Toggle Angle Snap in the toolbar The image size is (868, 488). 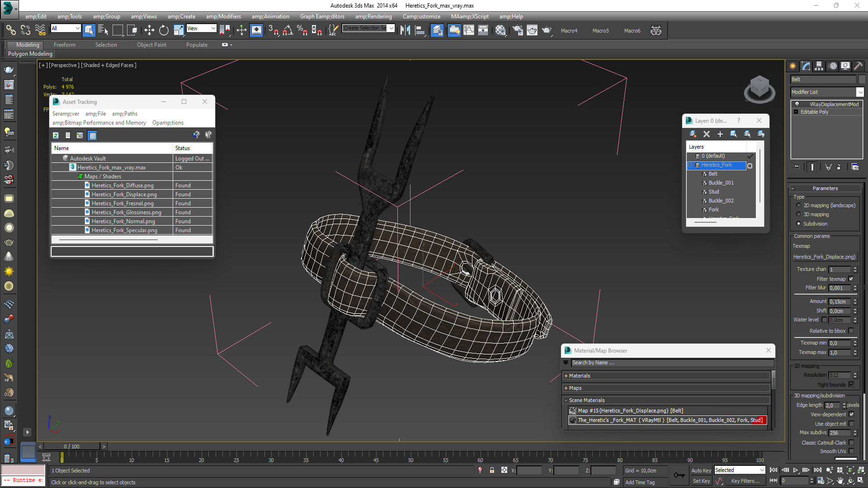288,30
